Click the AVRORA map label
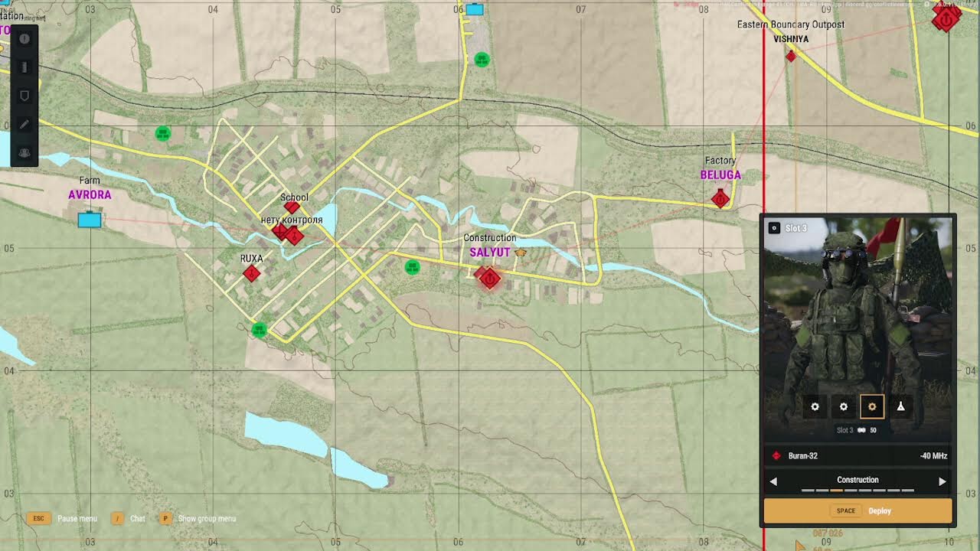980x551 pixels. [x=90, y=195]
